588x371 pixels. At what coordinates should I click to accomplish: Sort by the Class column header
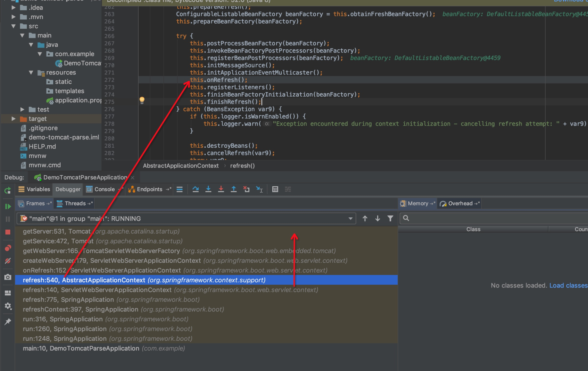point(473,229)
